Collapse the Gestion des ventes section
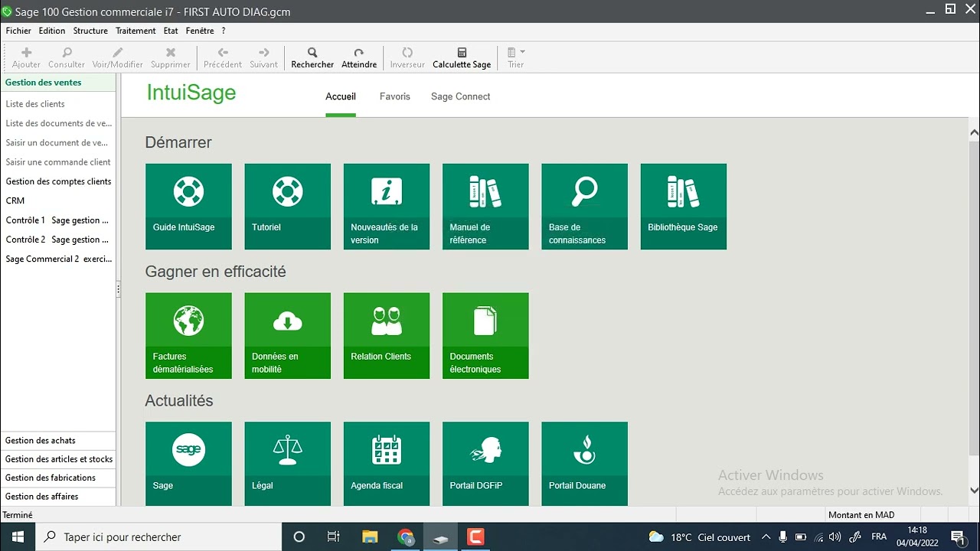Screen dimensions: 980x551 click(x=58, y=83)
